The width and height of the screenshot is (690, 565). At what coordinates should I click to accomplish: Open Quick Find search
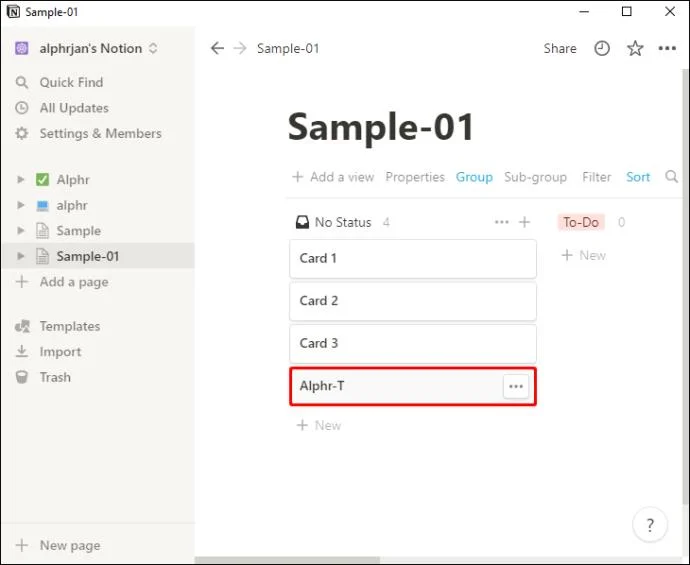point(71,82)
